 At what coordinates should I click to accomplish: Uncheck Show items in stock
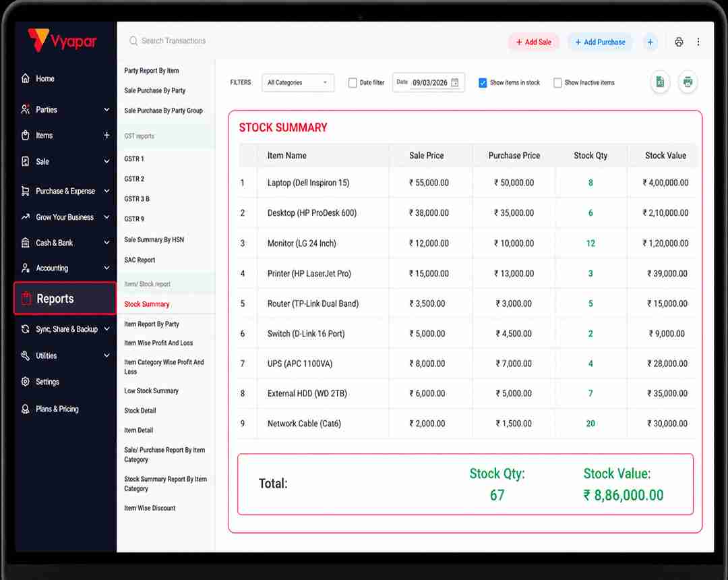pyautogui.click(x=483, y=83)
